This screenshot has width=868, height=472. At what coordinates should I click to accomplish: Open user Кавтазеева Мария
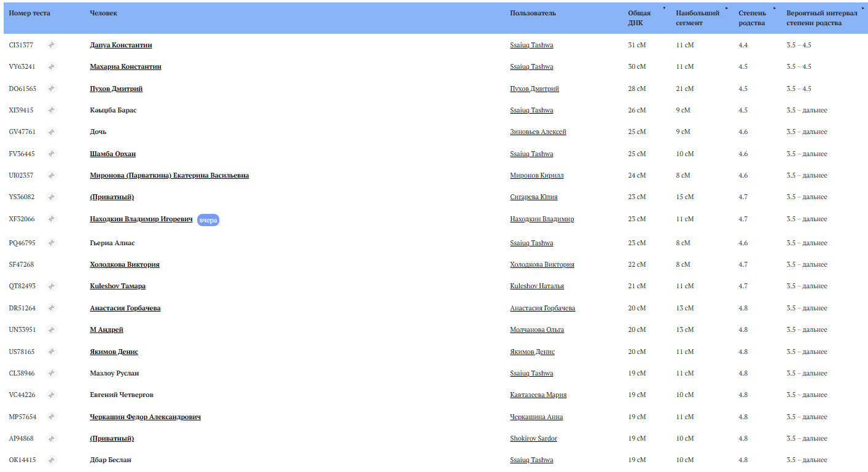click(x=538, y=395)
